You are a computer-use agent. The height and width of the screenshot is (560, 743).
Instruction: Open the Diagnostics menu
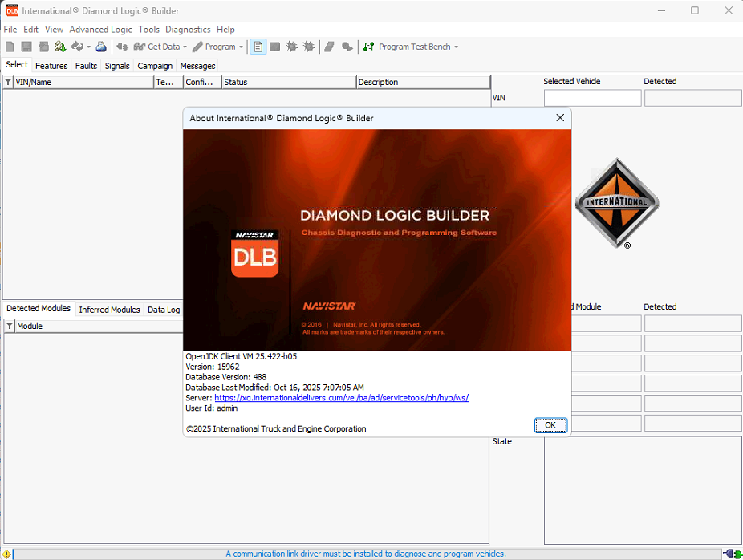[188, 29]
